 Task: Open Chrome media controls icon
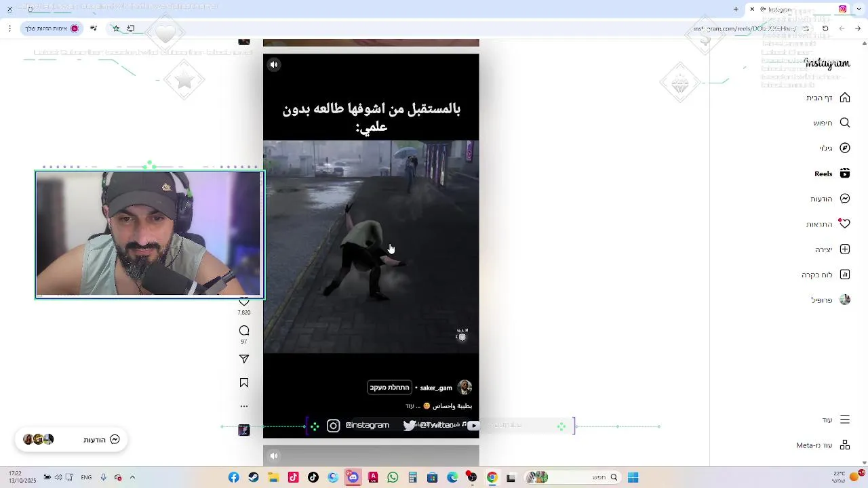tap(94, 28)
